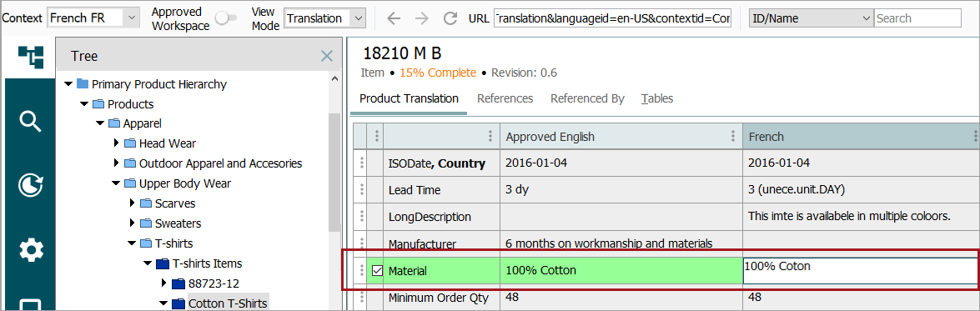This screenshot has width=980, height=311.
Task: Collapse the Primary Product Hierarchy node
Action: click(68, 83)
